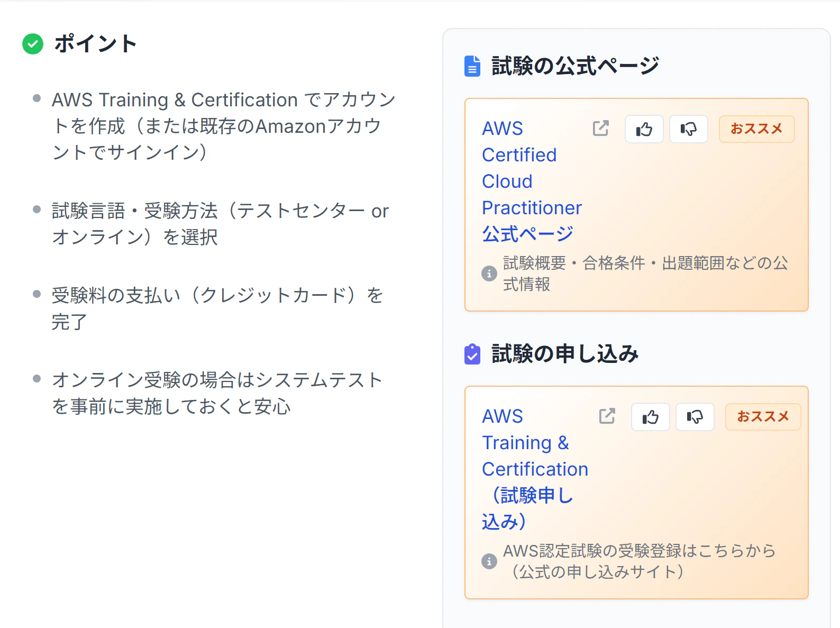Click the info icon beside 試験概要 description
This screenshot has width=840, height=628.
coord(489,274)
